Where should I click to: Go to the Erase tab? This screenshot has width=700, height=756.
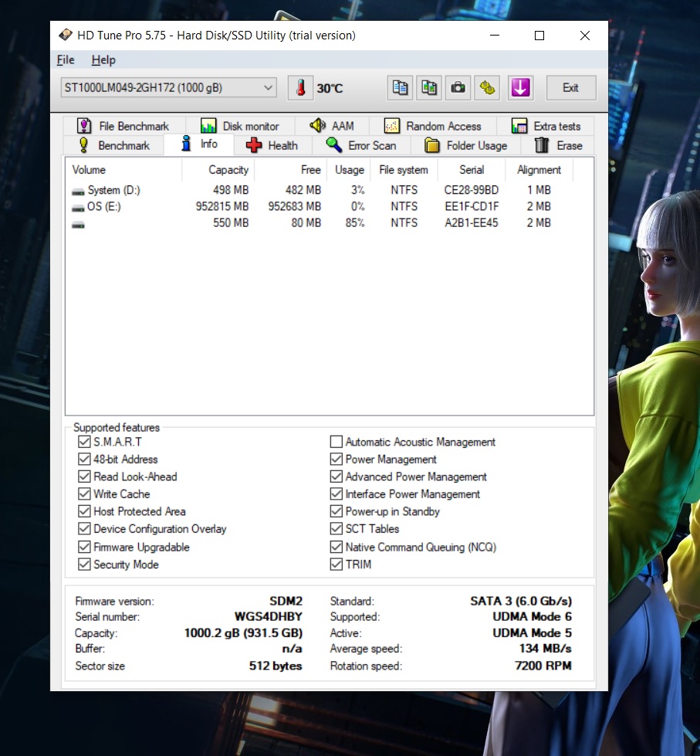[x=558, y=146]
